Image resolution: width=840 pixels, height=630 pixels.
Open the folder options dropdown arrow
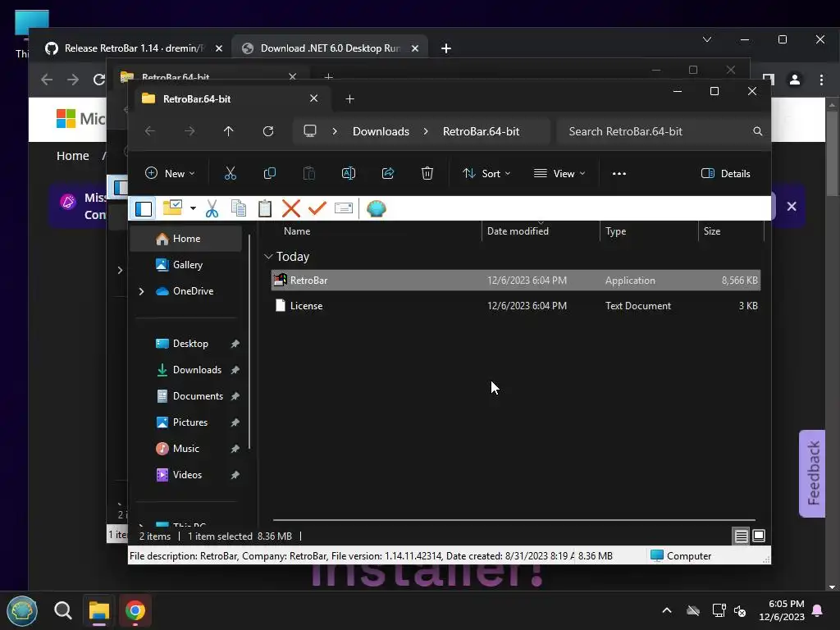[x=193, y=208]
